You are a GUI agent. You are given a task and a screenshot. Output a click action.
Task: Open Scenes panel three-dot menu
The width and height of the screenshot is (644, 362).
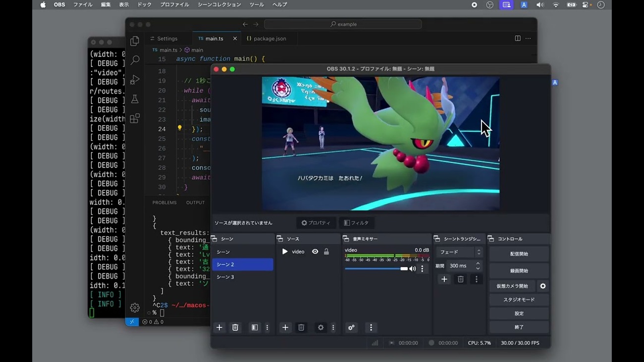tap(267, 327)
